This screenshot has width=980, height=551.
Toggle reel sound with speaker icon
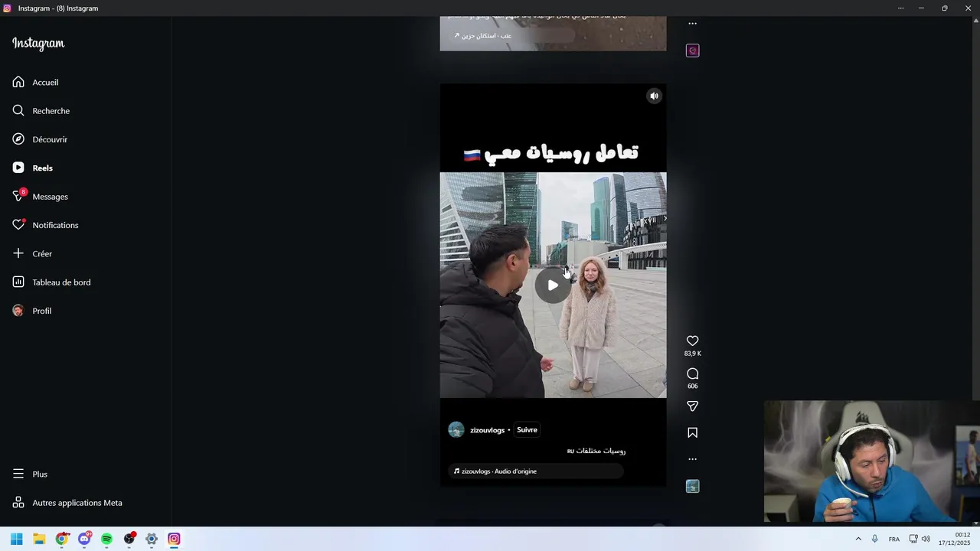tap(654, 96)
